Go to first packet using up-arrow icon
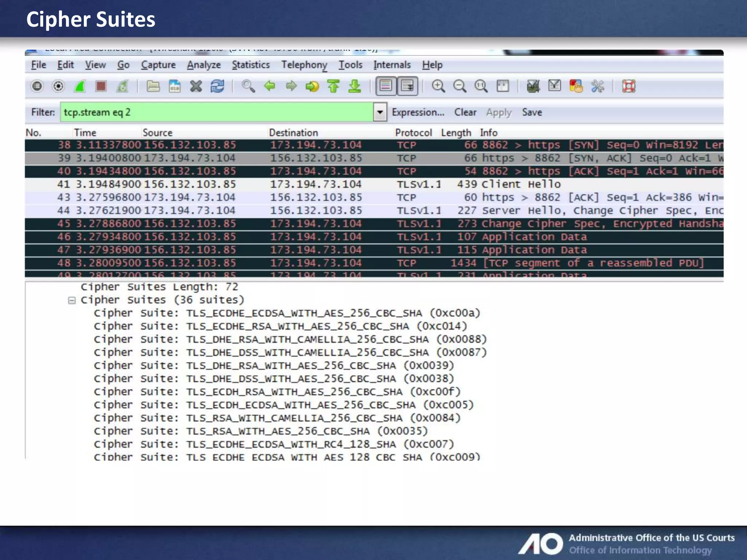Image resolution: width=747 pixels, height=560 pixels. click(333, 86)
